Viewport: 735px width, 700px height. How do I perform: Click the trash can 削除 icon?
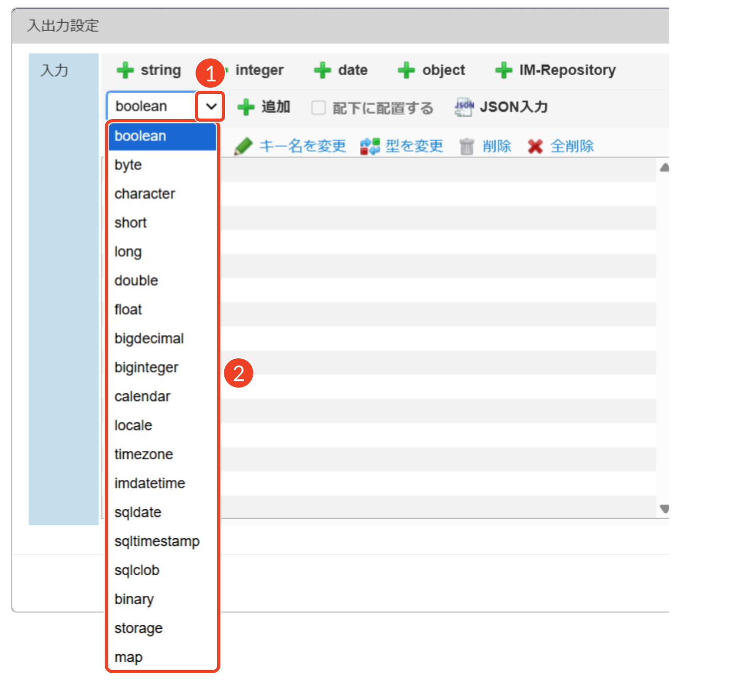pos(467,146)
